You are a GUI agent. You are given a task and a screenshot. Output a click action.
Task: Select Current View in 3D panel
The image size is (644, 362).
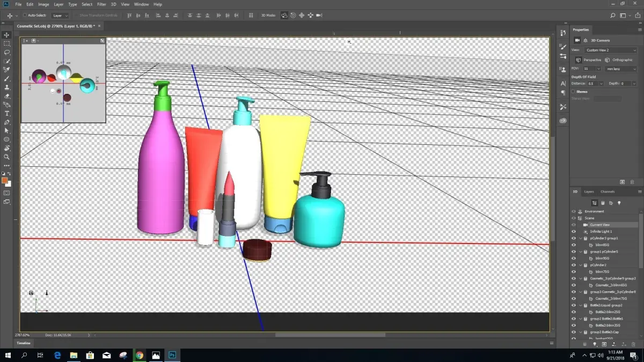[x=604, y=225]
